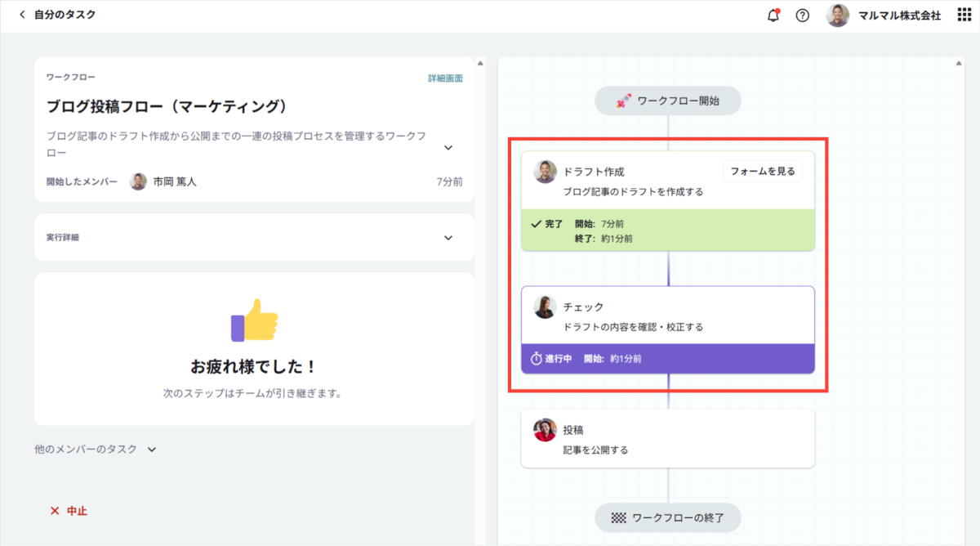Click the 完了 checkmark icon

click(x=537, y=224)
